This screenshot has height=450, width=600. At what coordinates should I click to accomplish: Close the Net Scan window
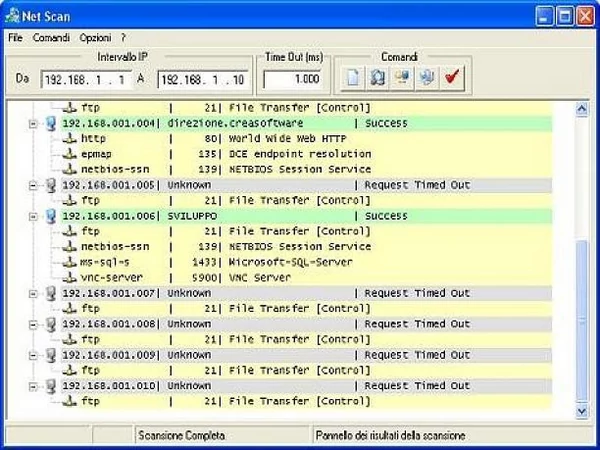pyautogui.click(x=585, y=16)
